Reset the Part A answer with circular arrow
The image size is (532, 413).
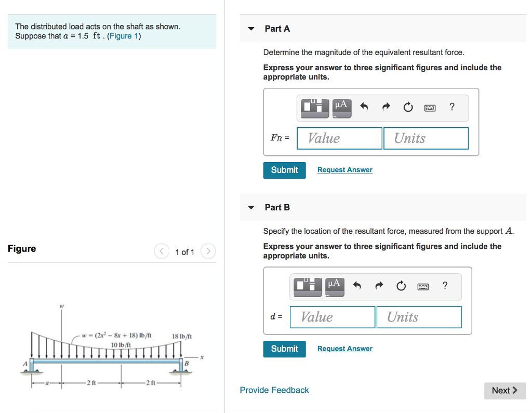pyautogui.click(x=408, y=107)
